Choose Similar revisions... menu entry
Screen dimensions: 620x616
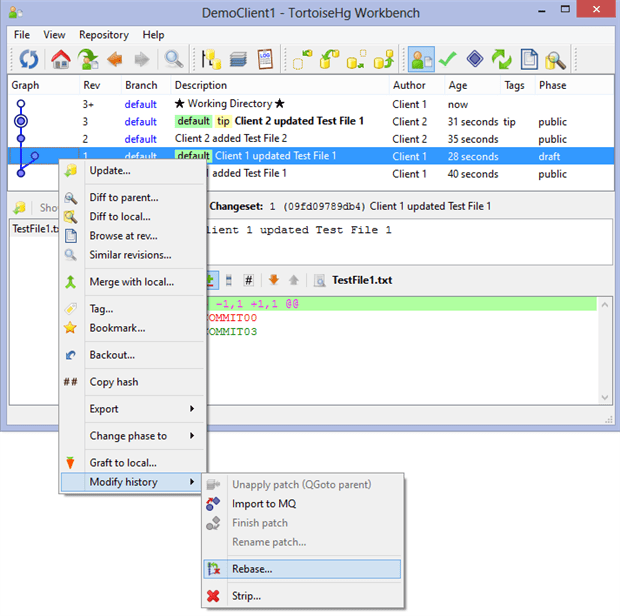(x=133, y=255)
